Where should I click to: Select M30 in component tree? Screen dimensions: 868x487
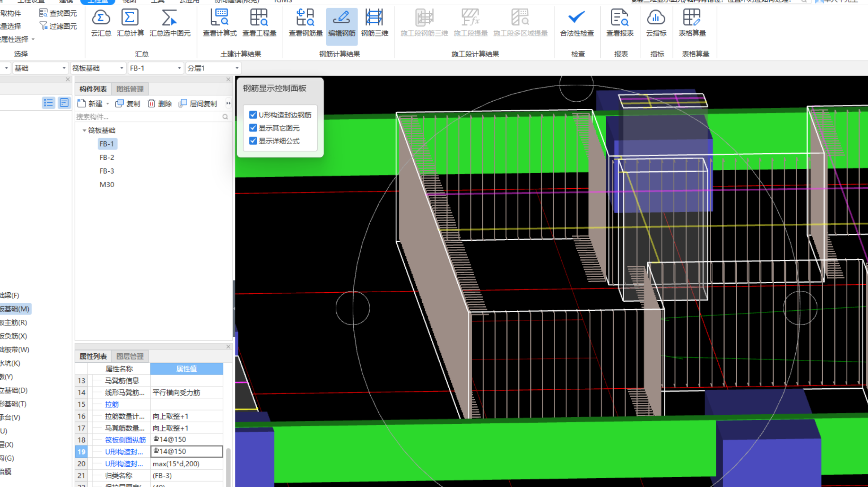[x=107, y=185]
